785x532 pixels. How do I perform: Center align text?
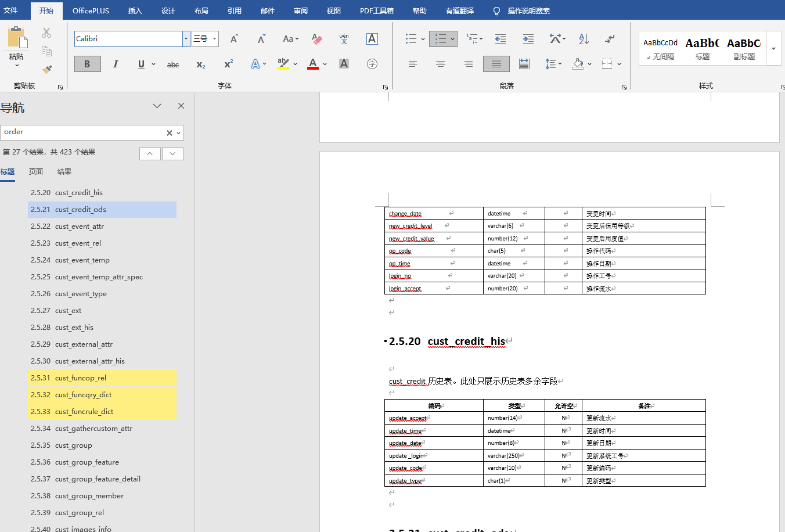pos(441,64)
